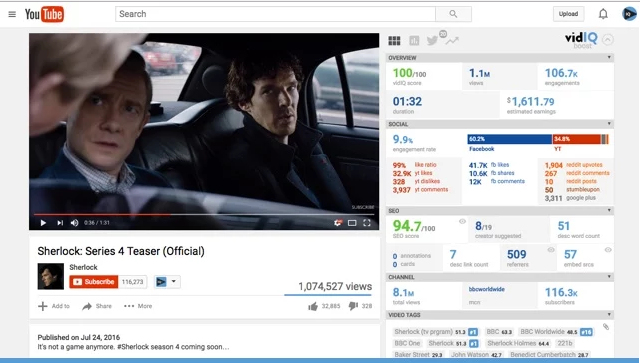The height and width of the screenshot is (363, 640).
Task: Click YT 34.8% red bar segment
Action: point(576,139)
